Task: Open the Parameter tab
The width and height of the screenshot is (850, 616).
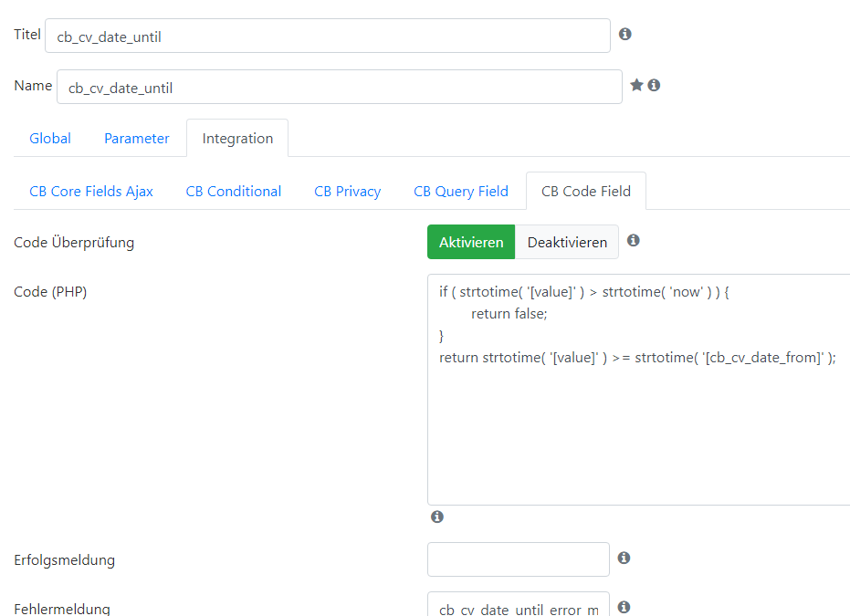Action: click(x=137, y=139)
